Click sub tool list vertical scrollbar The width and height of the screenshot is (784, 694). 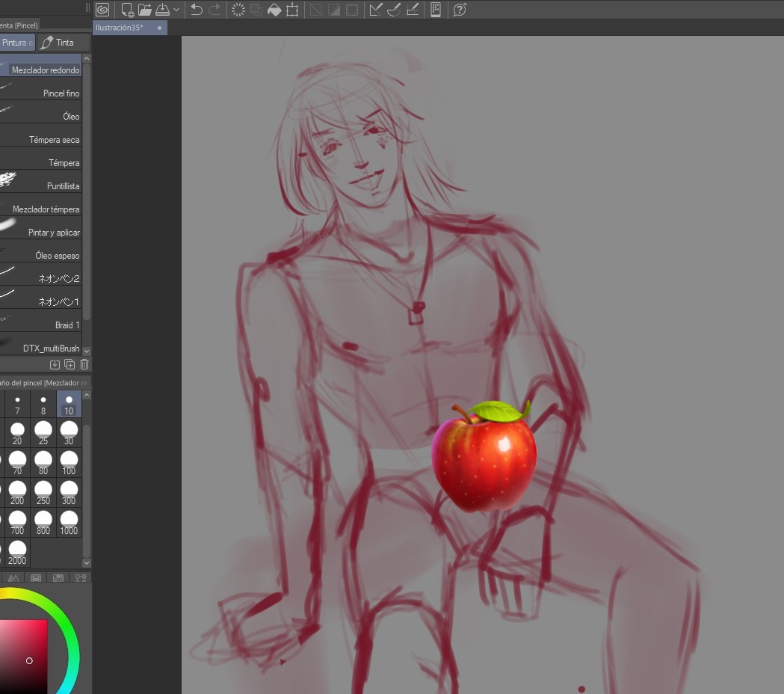[x=87, y=193]
